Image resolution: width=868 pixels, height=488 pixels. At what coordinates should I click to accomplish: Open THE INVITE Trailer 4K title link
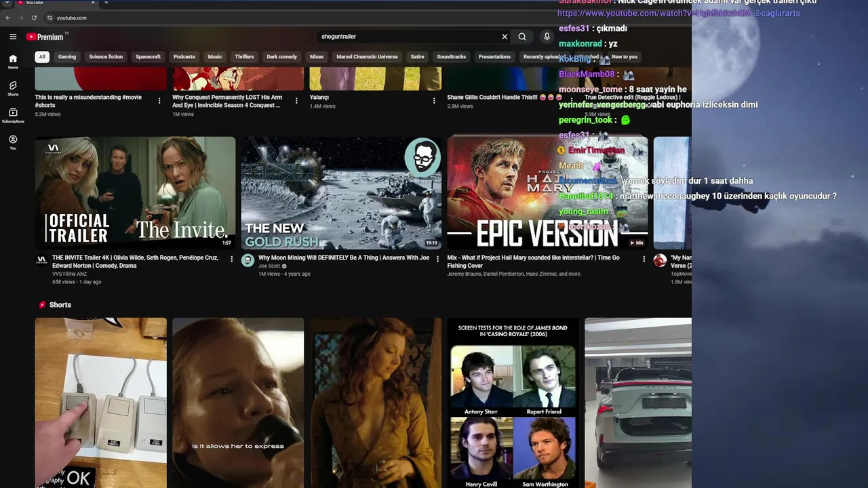(135, 262)
